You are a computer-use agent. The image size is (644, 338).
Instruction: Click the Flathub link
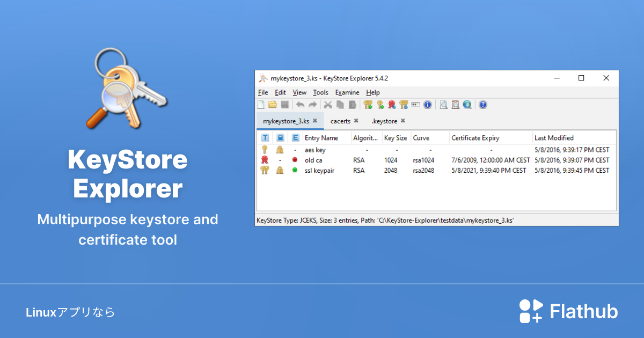click(569, 311)
